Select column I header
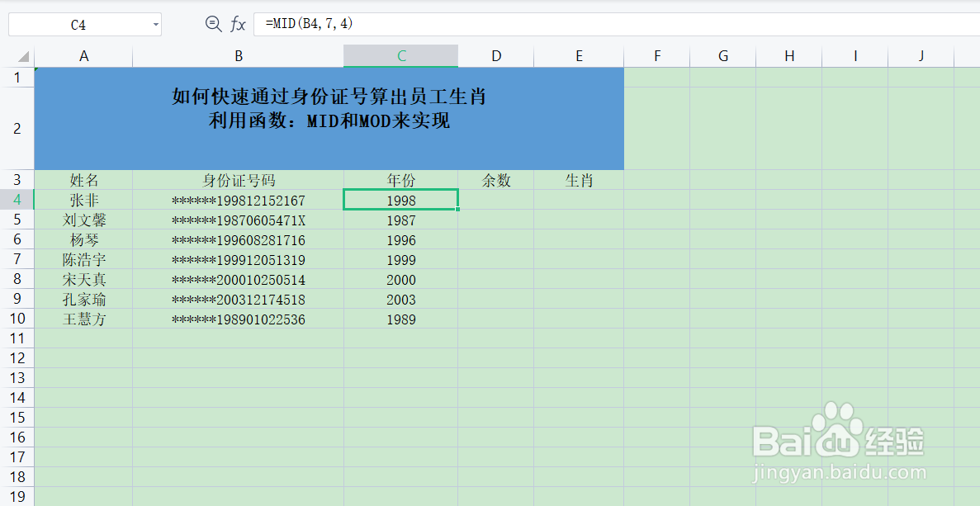Viewport: 980px width, 506px height. pyautogui.click(x=855, y=56)
